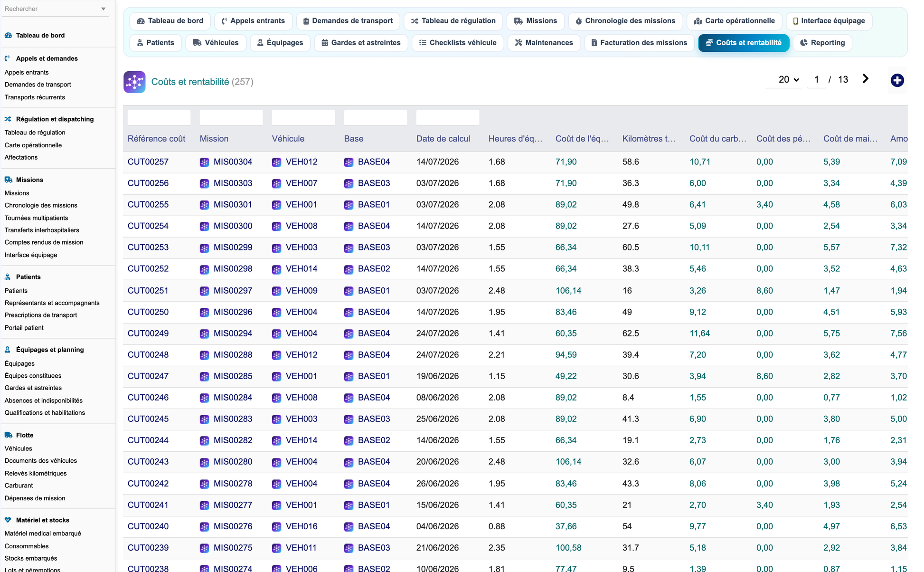Open the Chronologie des missions tab

625,21
